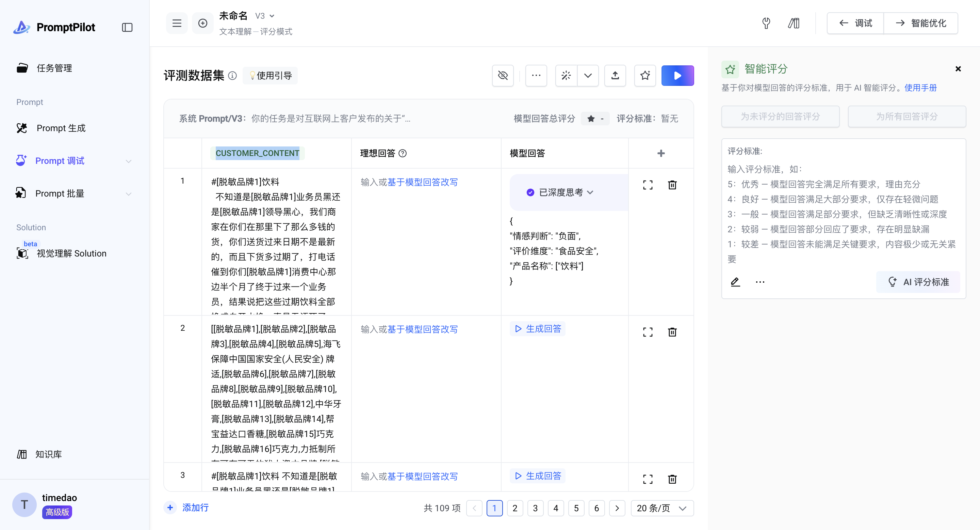Open the 使用手册 link
This screenshot has height=530, width=980.
(920, 88)
